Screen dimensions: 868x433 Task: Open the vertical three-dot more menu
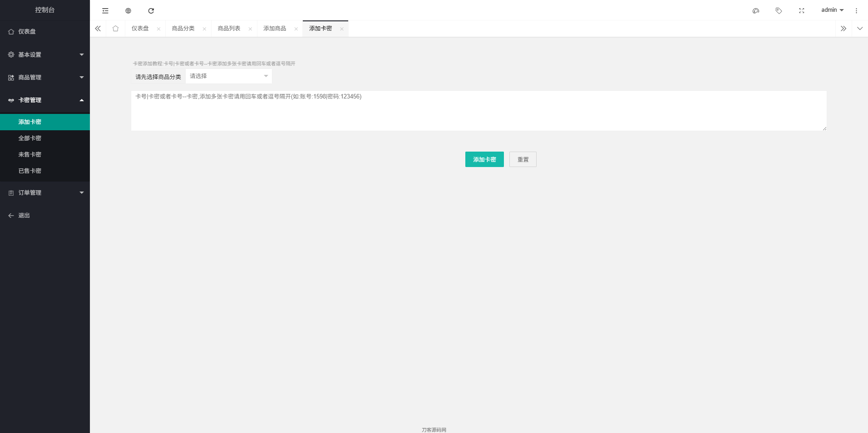[856, 10]
